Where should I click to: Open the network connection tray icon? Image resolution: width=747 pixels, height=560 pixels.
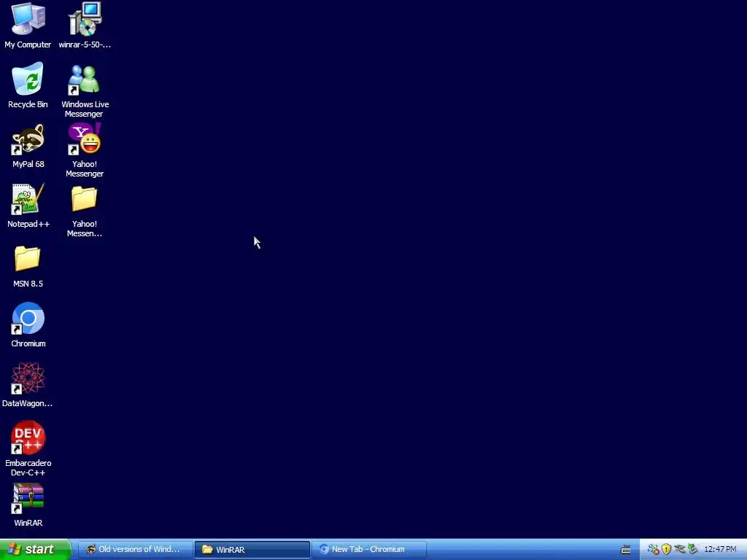click(x=680, y=550)
